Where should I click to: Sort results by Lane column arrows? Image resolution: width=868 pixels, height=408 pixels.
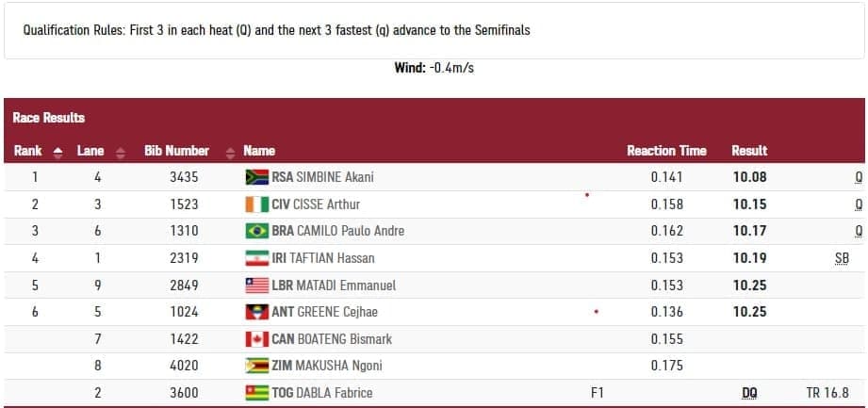point(120,152)
